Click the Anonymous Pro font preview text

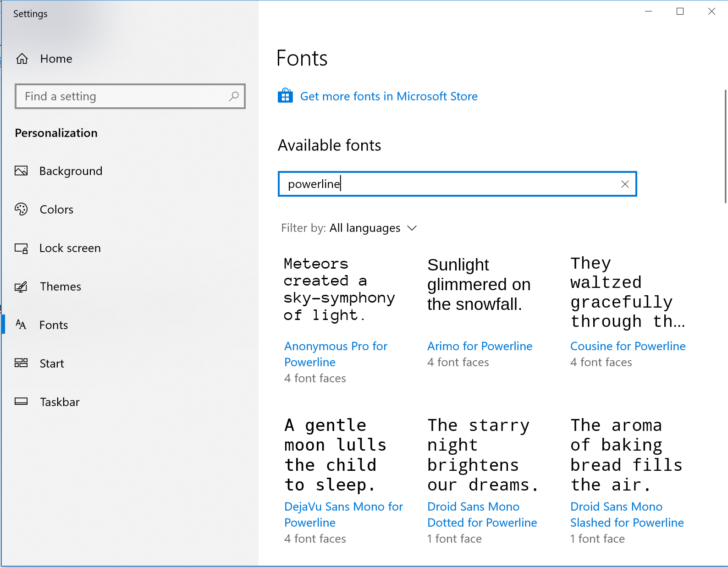coord(338,289)
